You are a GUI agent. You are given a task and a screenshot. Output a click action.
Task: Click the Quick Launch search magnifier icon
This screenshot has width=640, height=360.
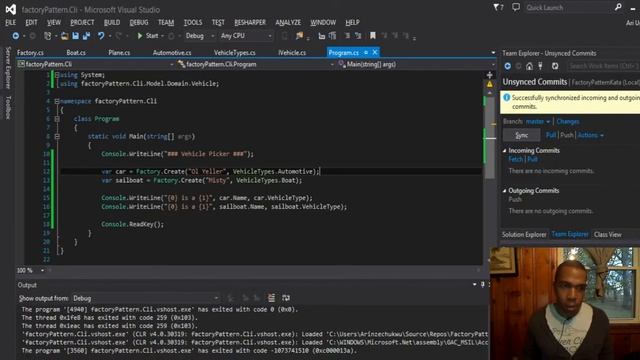click(618, 7)
